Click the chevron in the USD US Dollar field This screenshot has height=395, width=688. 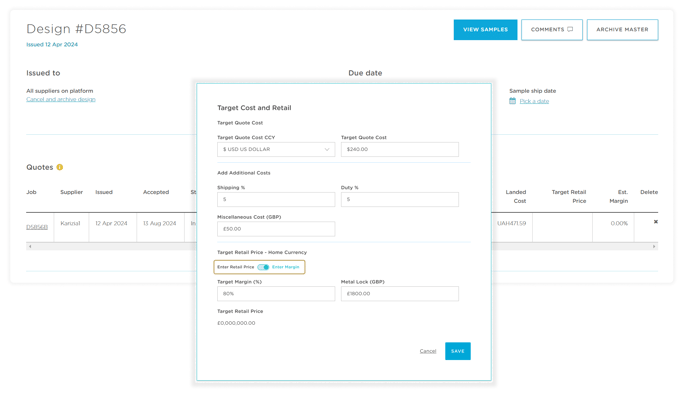[x=327, y=149]
